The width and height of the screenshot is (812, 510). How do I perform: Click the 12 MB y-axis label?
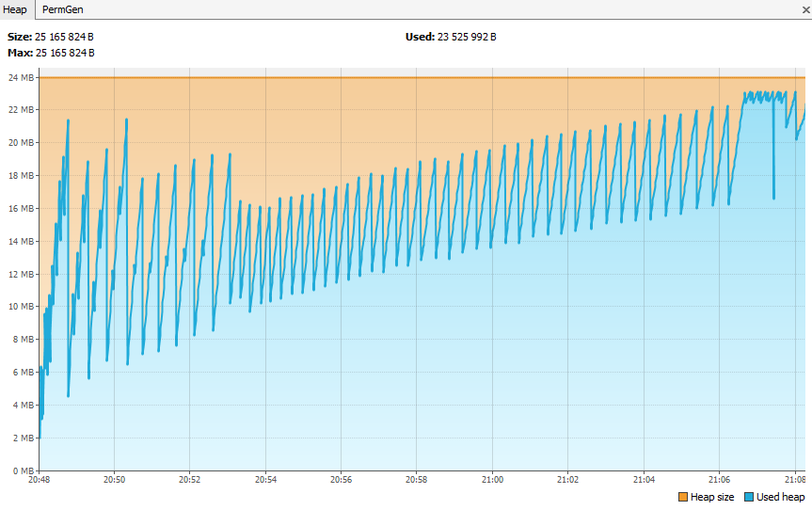[21, 274]
